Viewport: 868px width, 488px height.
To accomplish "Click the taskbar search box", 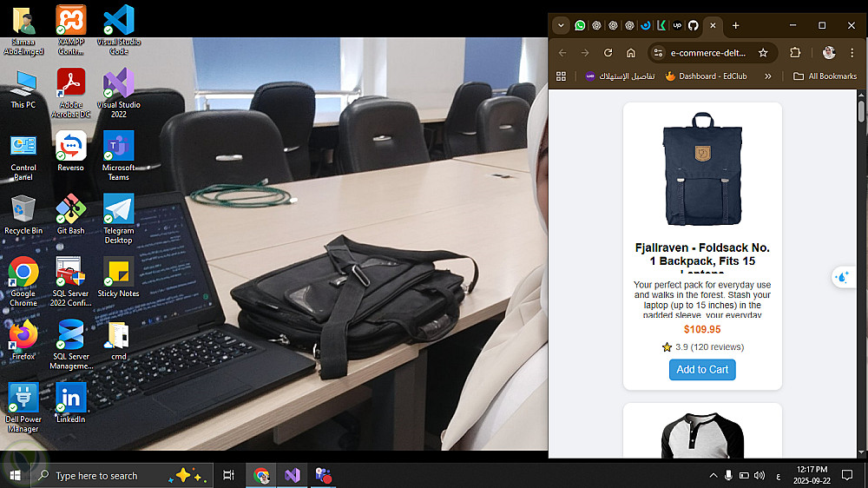I will [x=122, y=475].
